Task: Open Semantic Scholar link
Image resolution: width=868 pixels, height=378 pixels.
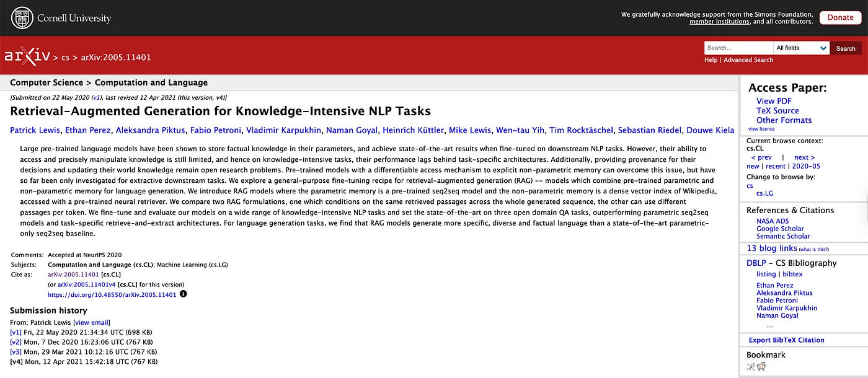Action: pos(783,236)
